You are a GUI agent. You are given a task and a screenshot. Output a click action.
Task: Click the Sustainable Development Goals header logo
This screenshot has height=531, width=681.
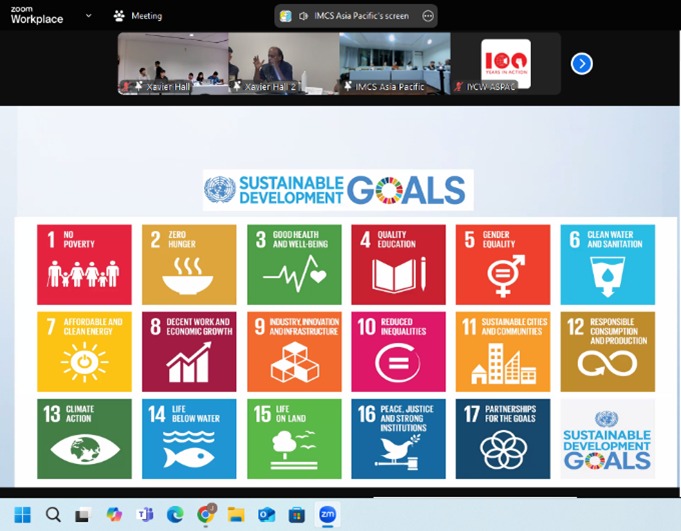click(x=338, y=190)
